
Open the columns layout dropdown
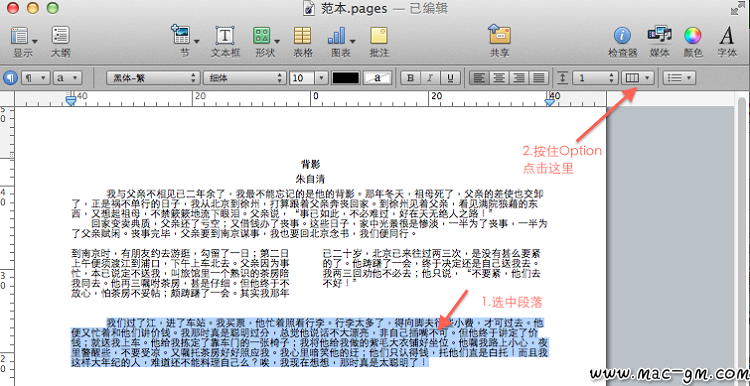638,78
